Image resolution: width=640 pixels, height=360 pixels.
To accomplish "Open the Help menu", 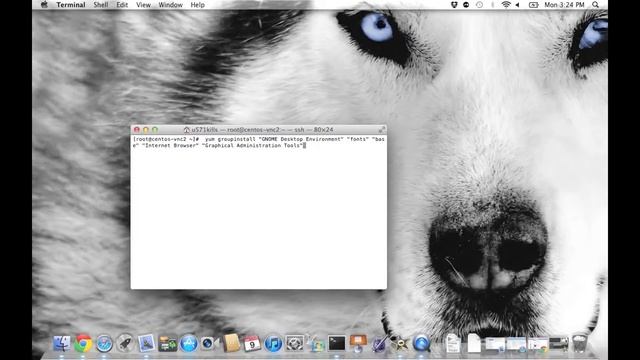I will click(198, 5).
